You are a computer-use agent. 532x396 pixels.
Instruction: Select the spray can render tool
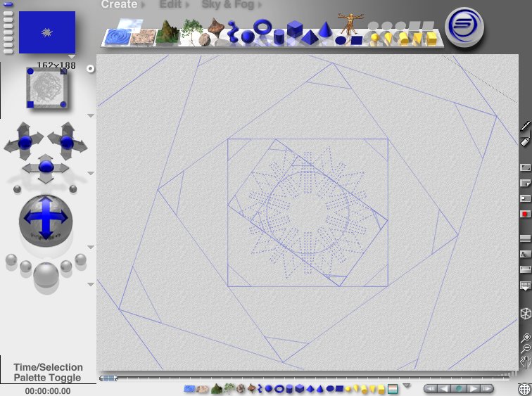pos(525,141)
